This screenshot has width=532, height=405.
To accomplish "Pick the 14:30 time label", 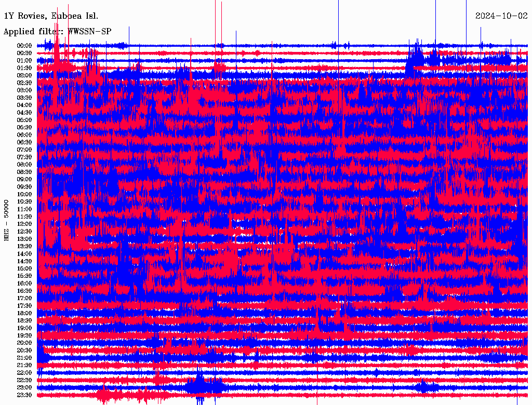I will tap(24, 261).
